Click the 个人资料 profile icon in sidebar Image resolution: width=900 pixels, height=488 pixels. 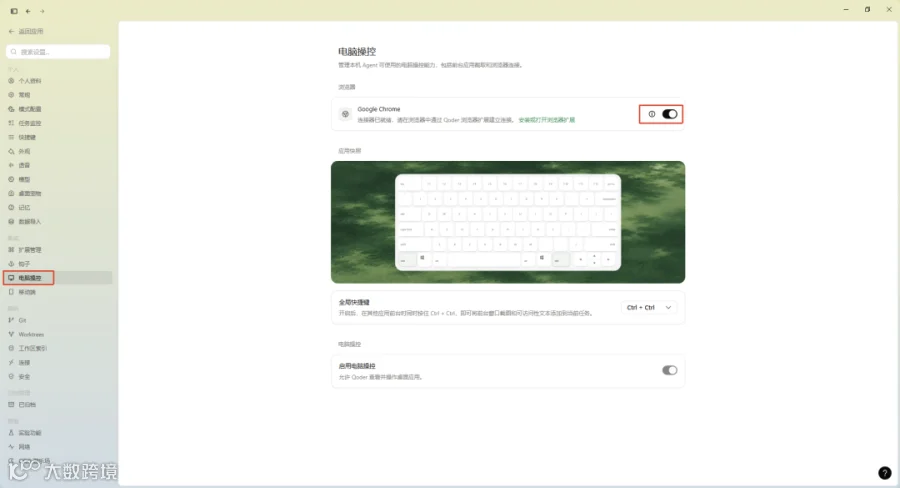(x=11, y=81)
